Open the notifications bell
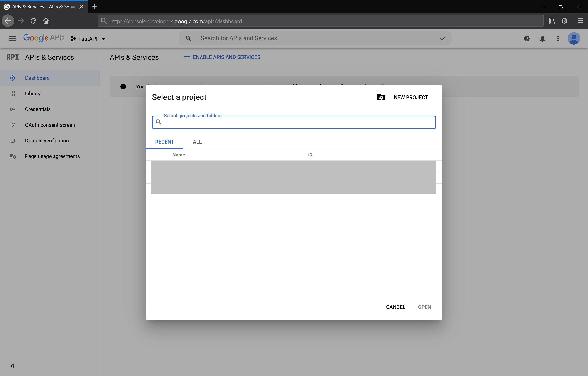The width and height of the screenshot is (588, 376). click(542, 39)
